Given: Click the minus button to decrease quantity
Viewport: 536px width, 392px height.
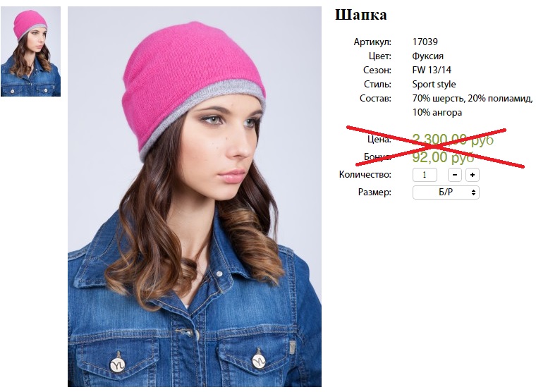Looking at the screenshot, I should tap(455, 175).
